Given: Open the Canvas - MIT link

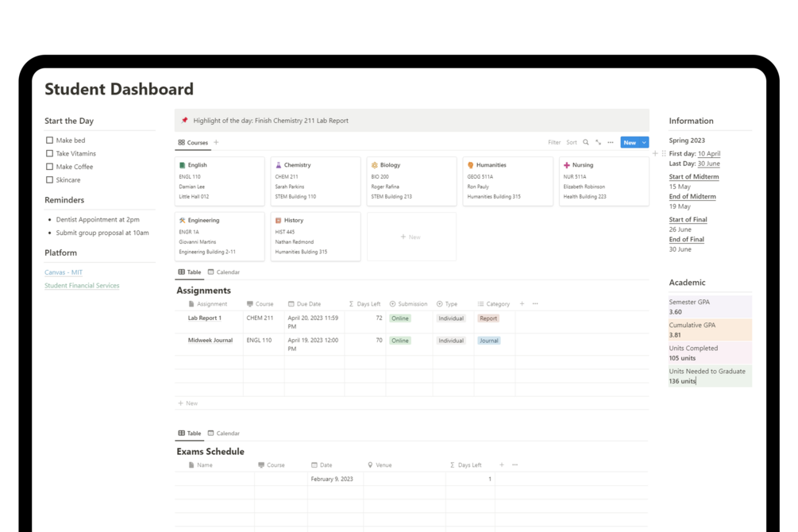Looking at the screenshot, I should coord(63,272).
